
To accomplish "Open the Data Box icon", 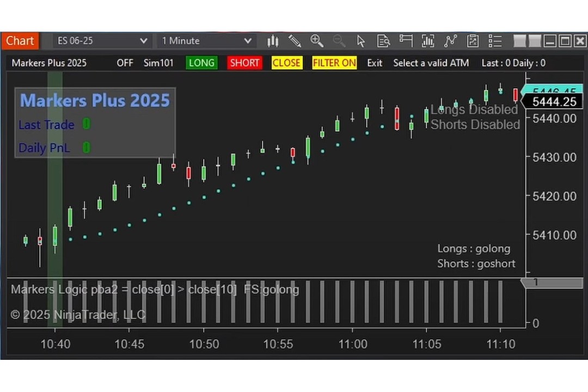I will pos(383,41).
